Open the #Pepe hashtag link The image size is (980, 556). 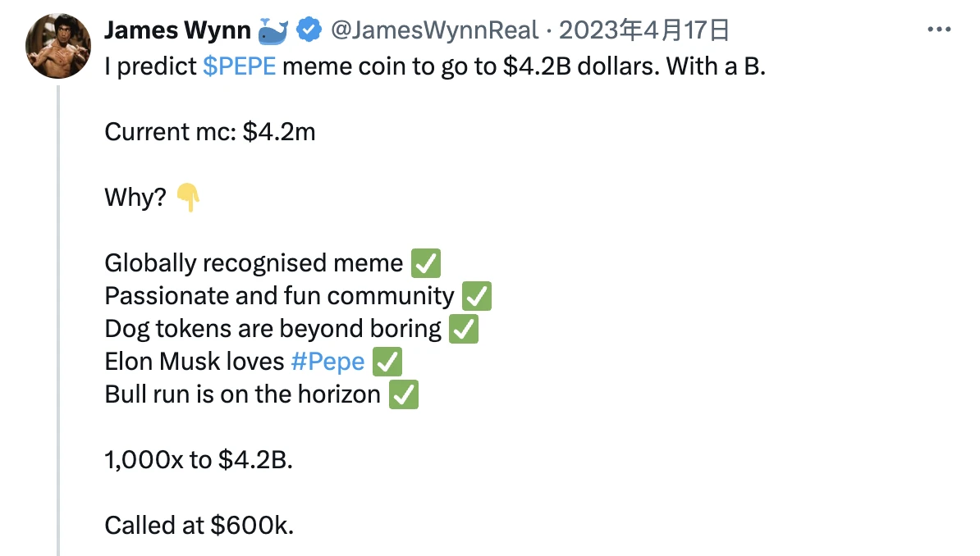pos(327,362)
